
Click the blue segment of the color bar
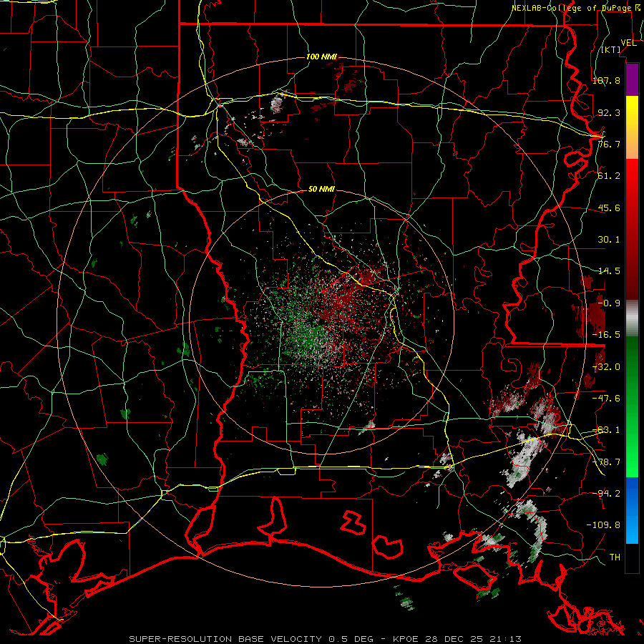[x=632, y=510]
